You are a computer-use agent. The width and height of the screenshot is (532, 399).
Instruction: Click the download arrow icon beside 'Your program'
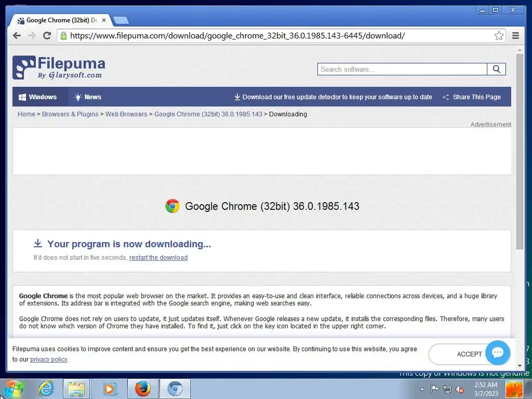point(37,243)
